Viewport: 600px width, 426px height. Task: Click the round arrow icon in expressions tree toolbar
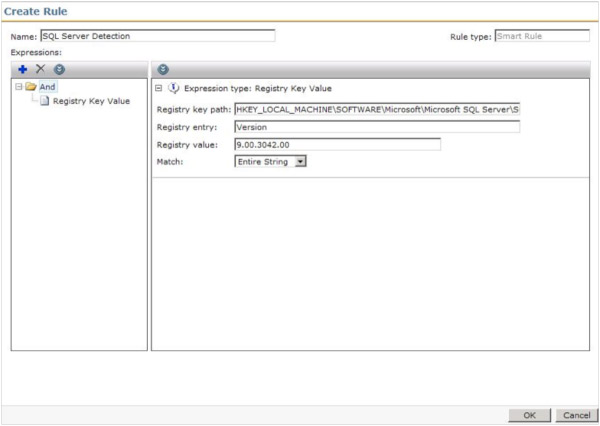pos(59,69)
